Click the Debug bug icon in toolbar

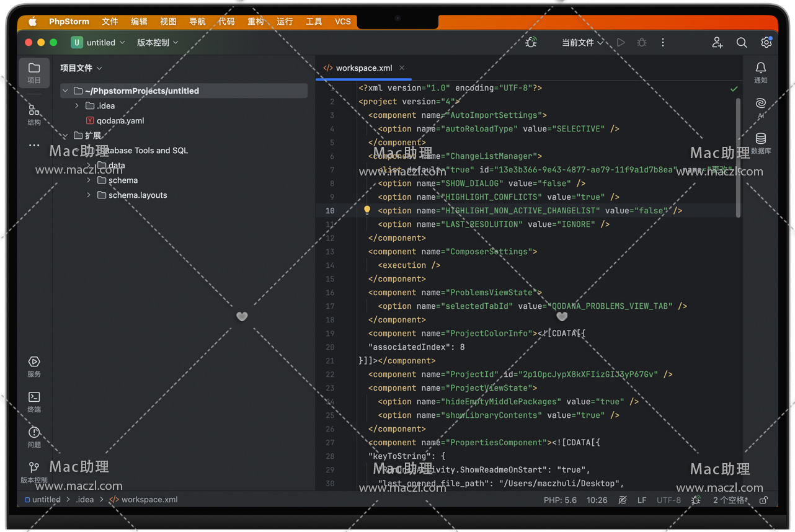click(x=642, y=43)
